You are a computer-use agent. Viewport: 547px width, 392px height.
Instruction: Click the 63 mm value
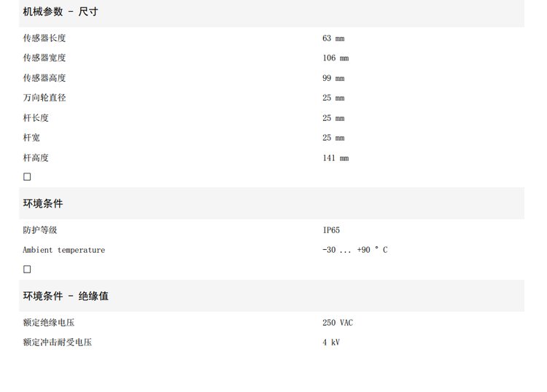click(x=333, y=38)
